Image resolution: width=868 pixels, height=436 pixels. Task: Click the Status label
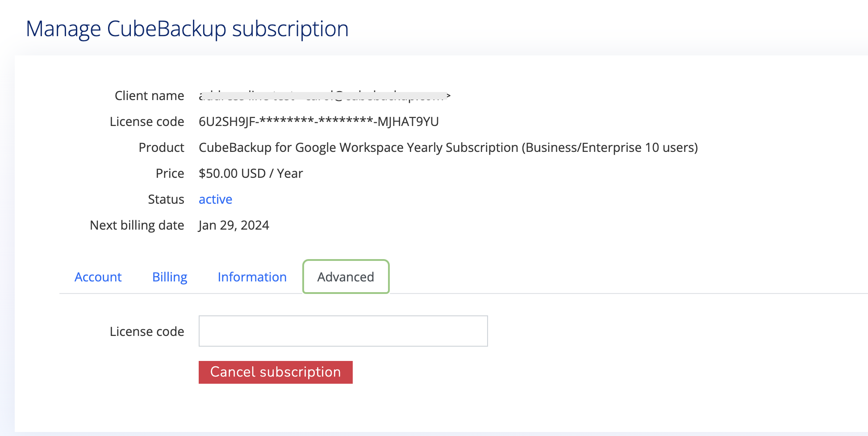(166, 199)
